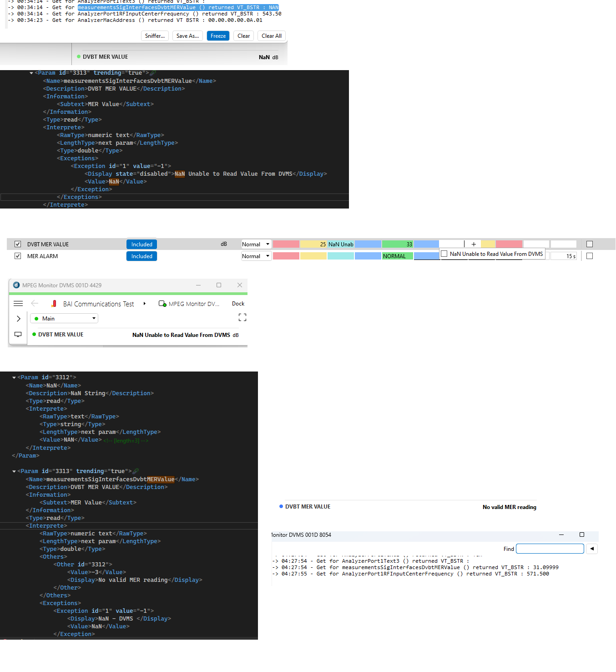
Task: Uncheck the MER ALARM row checkbox
Action: pos(18,256)
